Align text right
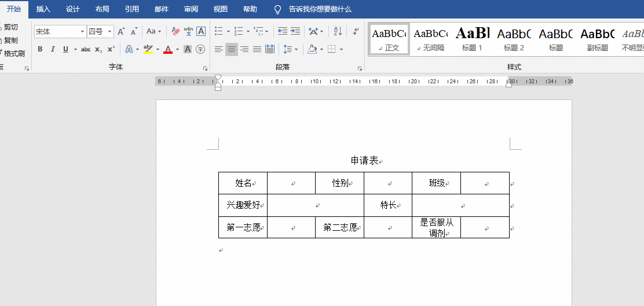This screenshot has height=306, width=644. pyautogui.click(x=244, y=49)
